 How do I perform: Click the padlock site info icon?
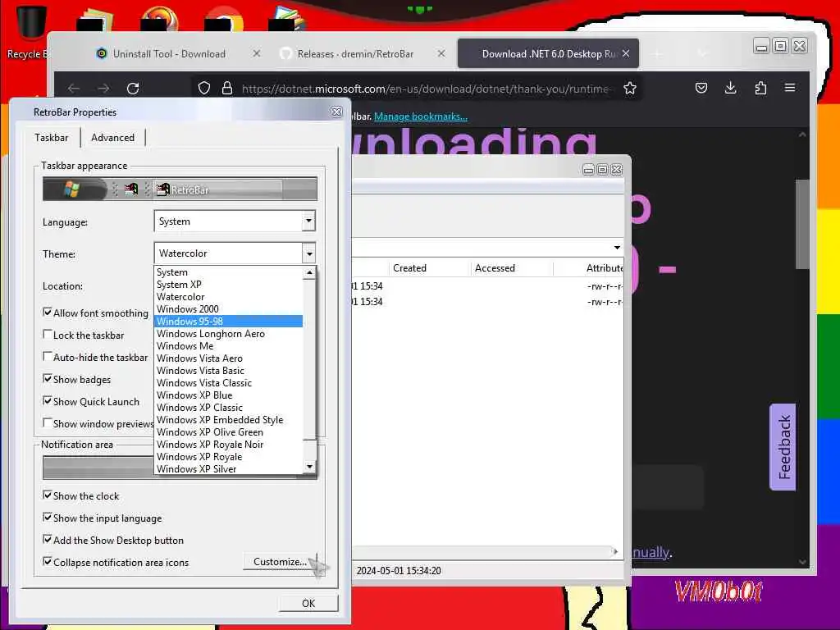(x=227, y=89)
